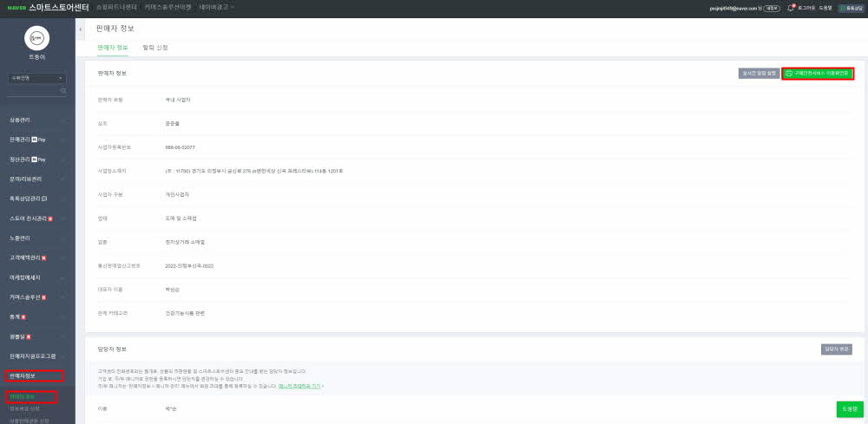
Task: Click the notification bell icon
Action: pyautogui.click(x=791, y=7)
